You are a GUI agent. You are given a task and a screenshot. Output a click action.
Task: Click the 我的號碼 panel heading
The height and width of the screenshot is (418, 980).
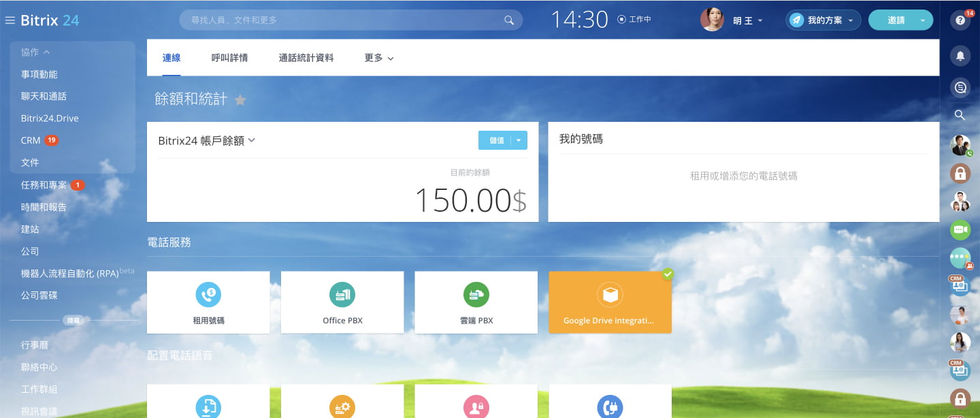pos(581,139)
